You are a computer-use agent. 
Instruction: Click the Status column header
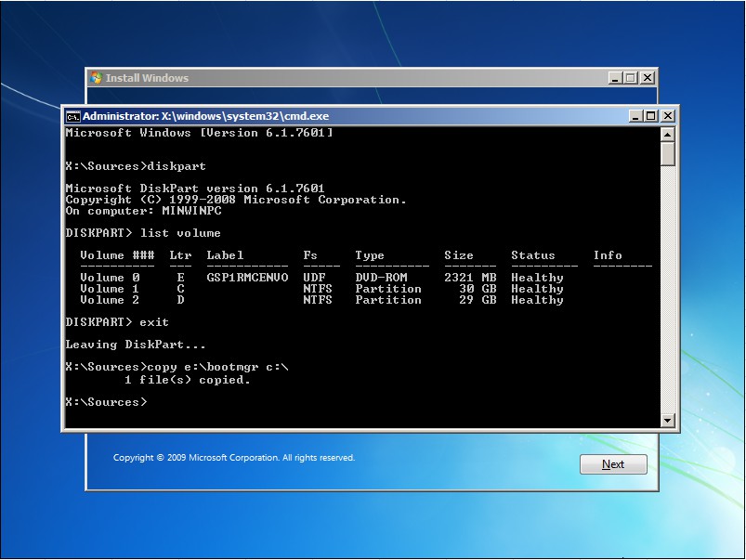[x=533, y=255]
